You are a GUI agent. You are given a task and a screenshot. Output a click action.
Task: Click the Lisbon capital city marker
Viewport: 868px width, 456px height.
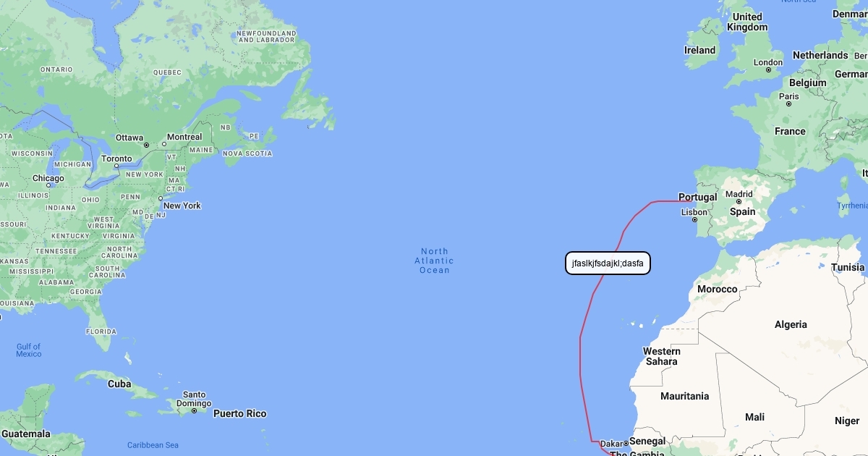click(x=694, y=220)
